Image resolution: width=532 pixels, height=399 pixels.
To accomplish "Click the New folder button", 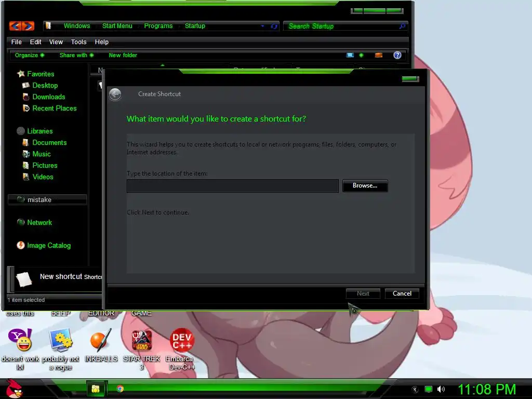I will [123, 55].
